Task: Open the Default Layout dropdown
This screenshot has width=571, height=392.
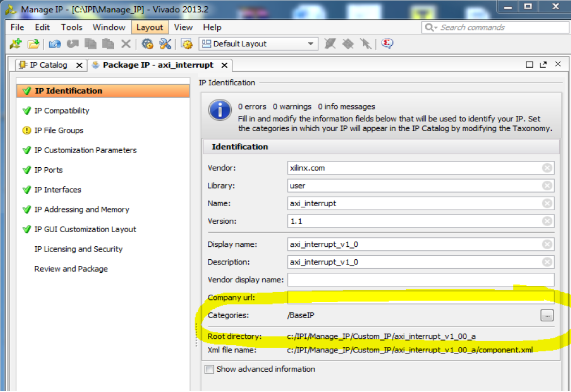Action: tap(310, 43)
